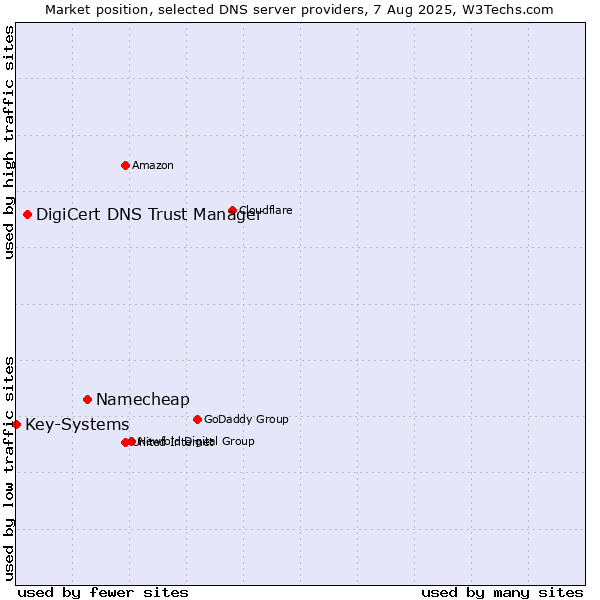Click the GoDaddy Group red data point

pos(197,420)
